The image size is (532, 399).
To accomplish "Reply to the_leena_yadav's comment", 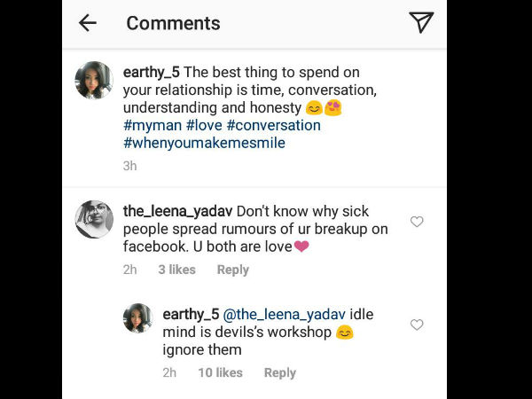I will pos(233,270).
